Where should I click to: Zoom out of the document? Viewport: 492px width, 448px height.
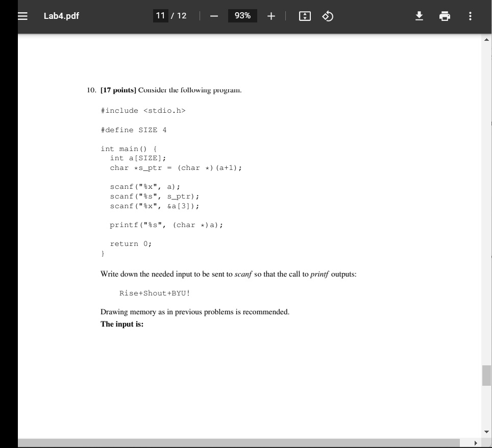pos(213,16)
